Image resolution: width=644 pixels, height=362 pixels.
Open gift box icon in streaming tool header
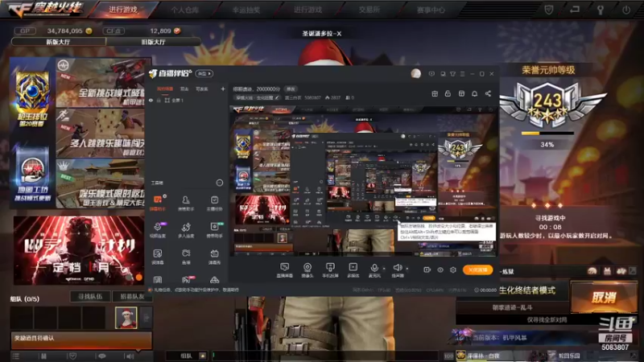[x=435, y=93]
